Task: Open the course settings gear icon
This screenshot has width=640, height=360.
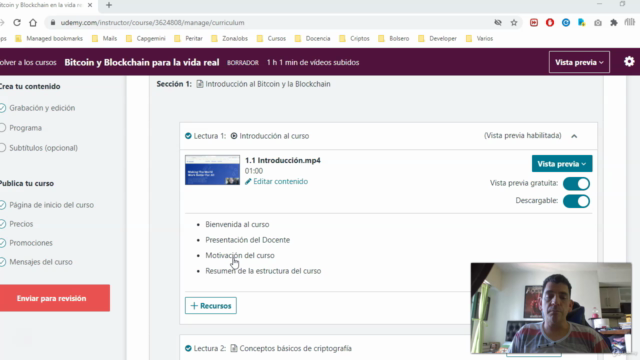Action: click(x=629, y=62)
